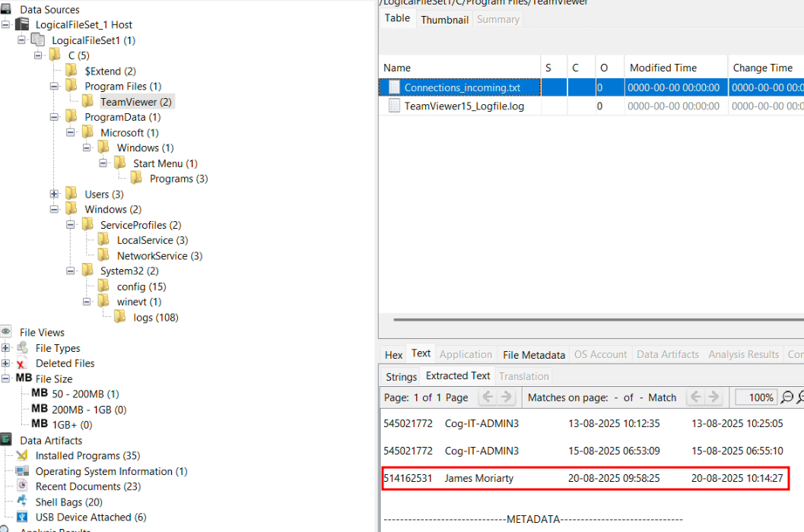804x532 pixels.
Task: Click the Installed Programs artifact icon
Action: pos(22,456)
